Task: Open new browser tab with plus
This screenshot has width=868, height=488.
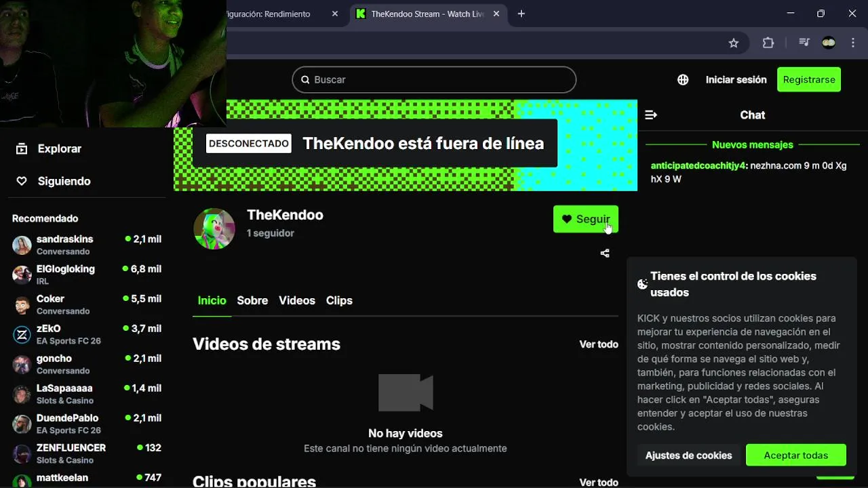Action: [521, 14]
